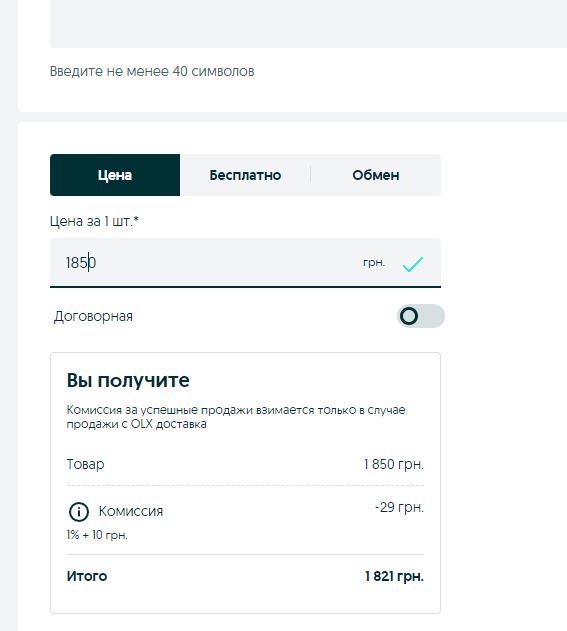This screenshot has width=567, height=631.
Task: Click the Договорная label
Action: [x=93, y=316]
